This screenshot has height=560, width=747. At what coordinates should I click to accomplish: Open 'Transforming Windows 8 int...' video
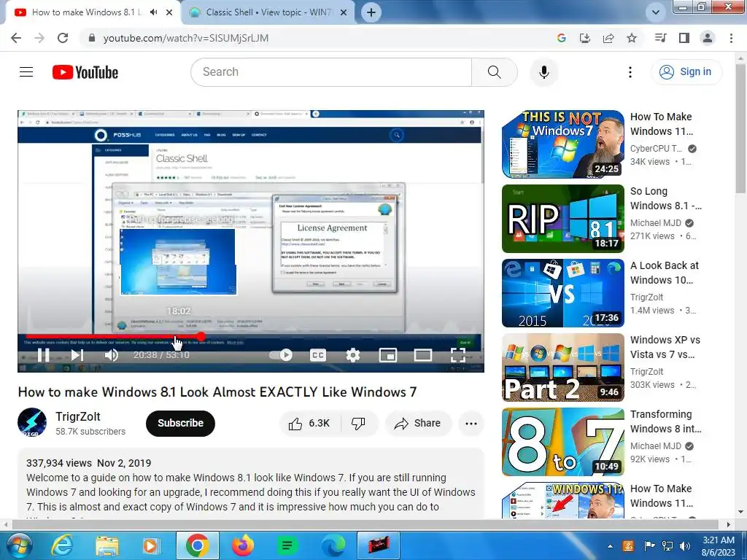click(x=665, y=421)
